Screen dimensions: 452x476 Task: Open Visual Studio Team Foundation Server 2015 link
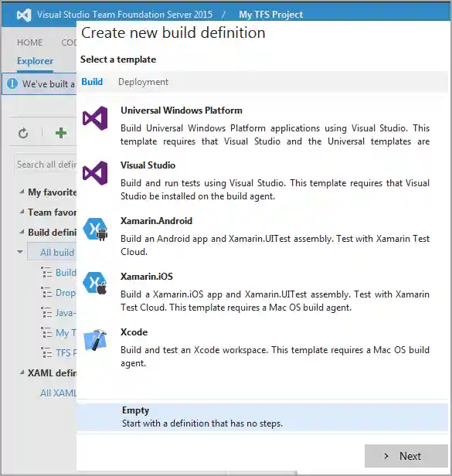[x=124, y=15]
